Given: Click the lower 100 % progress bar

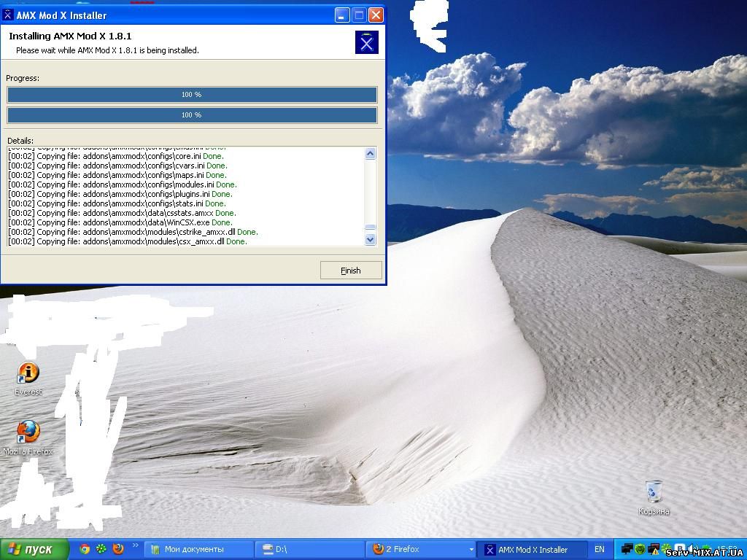Looking at the screenshot, I should [192, 114].
